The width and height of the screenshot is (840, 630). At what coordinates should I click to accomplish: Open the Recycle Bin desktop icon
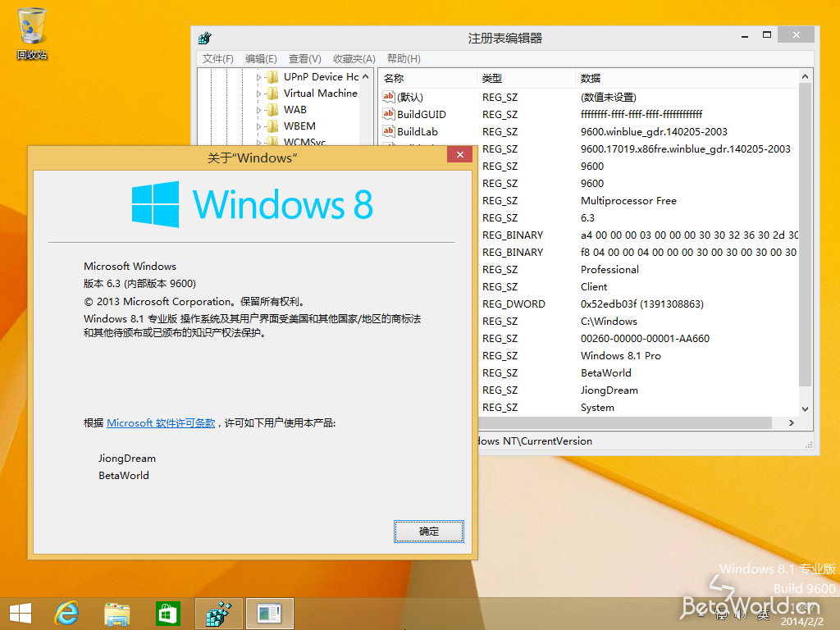(x=32, y=33)
